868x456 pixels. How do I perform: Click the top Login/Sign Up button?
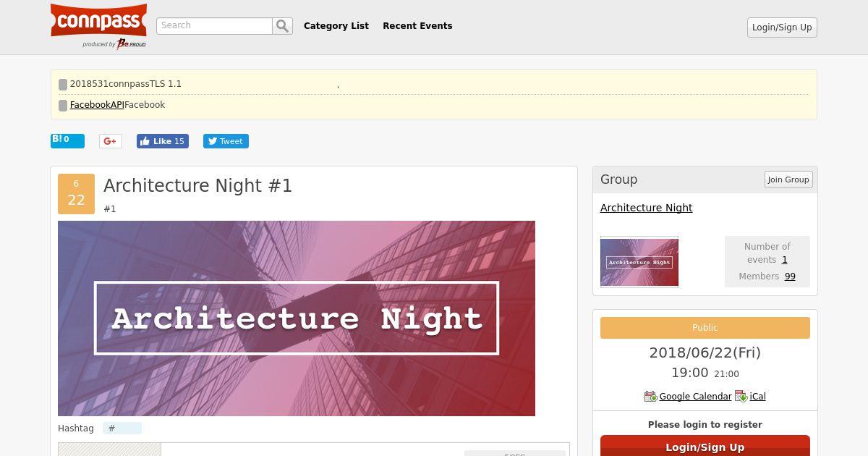pos(782,28)
